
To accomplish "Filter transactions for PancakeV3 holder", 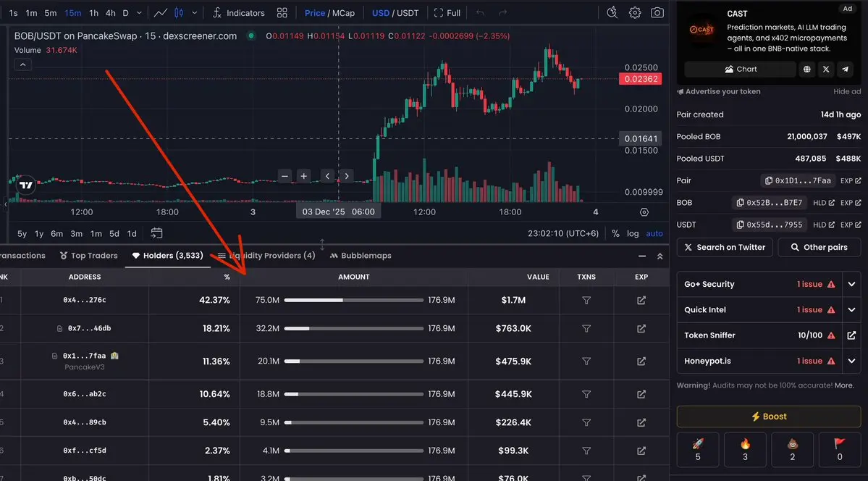I will (586, 361).
